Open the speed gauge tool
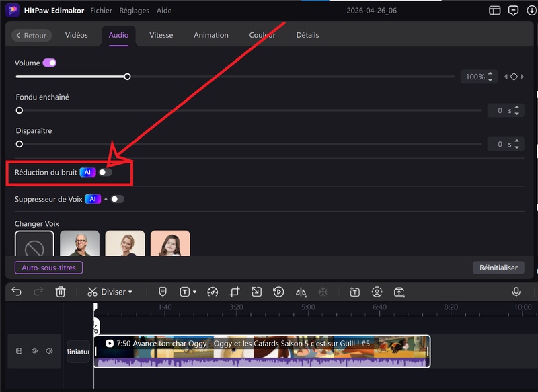The width and height of the screenshot is (538, 392). (x=213, y=292)
